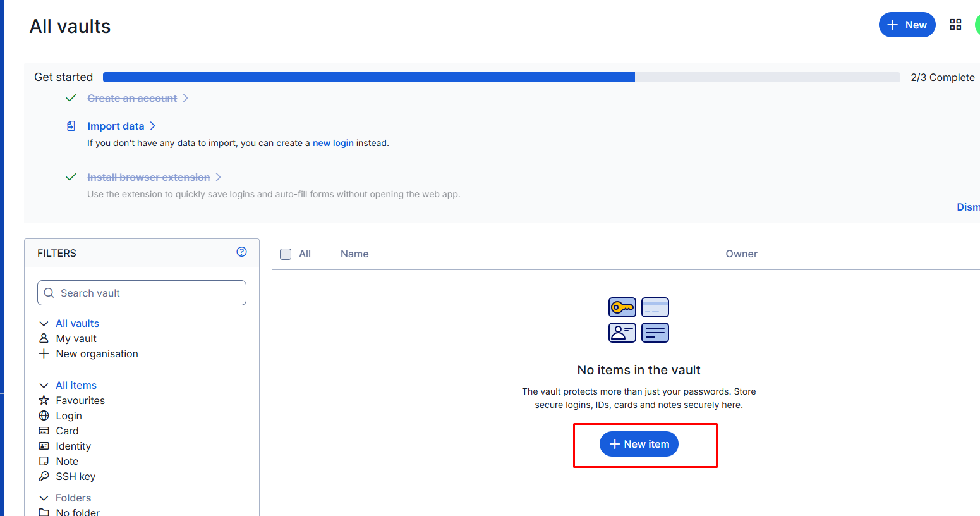Screen dimensions: 980x516
Task: Select the No folder filter
Action: [x=77, y=512]
